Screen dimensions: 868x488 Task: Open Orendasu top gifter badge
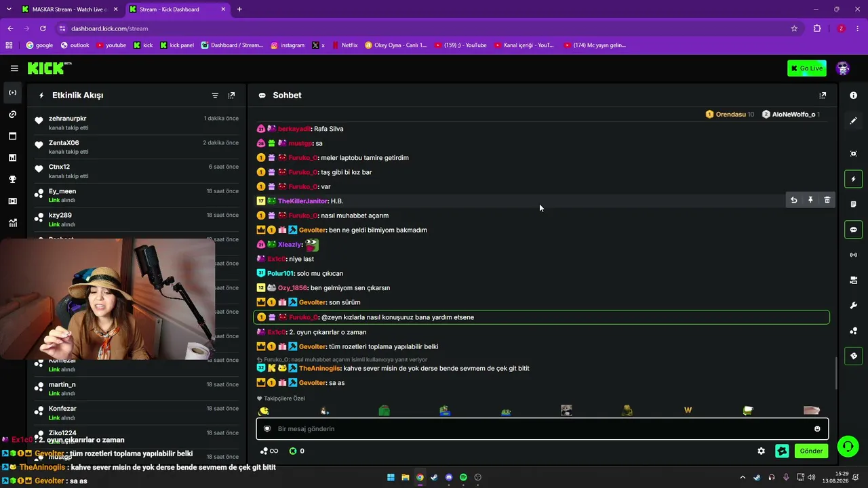point(730,115)
